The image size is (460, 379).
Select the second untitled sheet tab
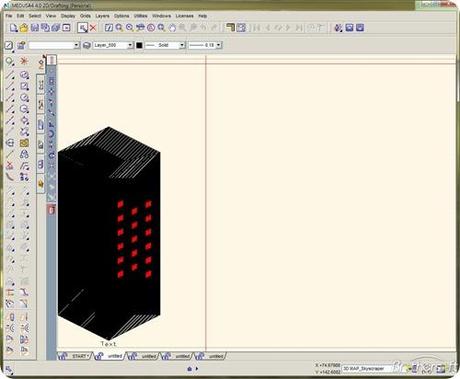(144, 356)
